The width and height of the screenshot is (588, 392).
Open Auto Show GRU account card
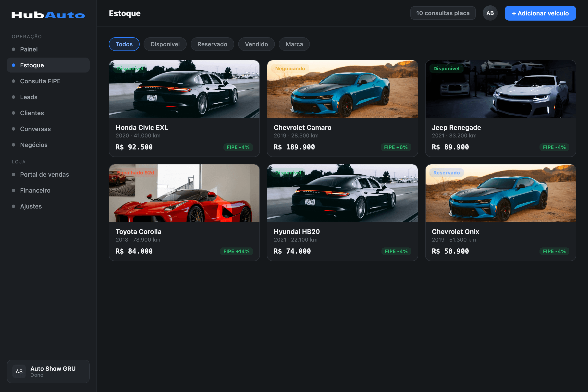(48, 371)
